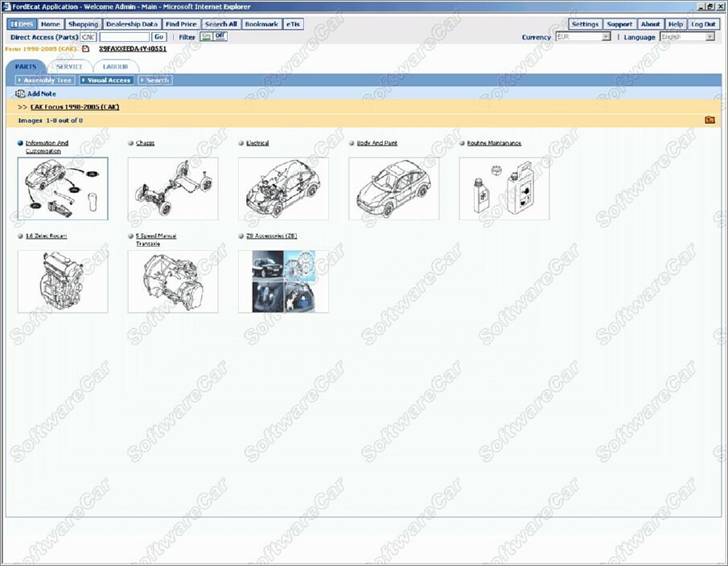Turn the Filter On

point(206,37)
